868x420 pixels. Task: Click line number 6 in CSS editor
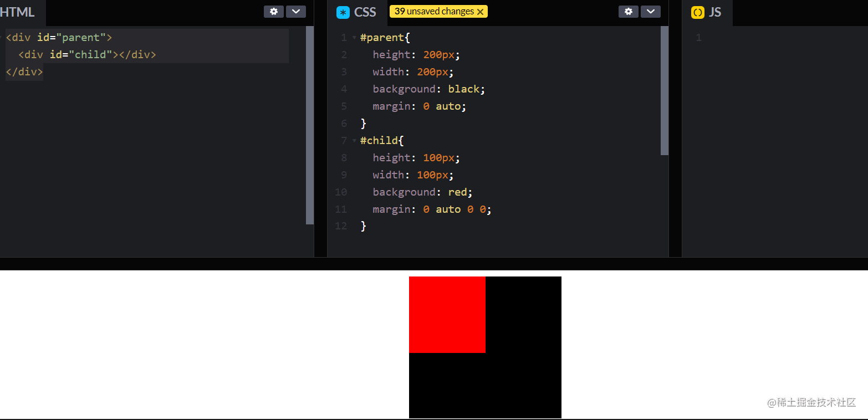(344, 124)
